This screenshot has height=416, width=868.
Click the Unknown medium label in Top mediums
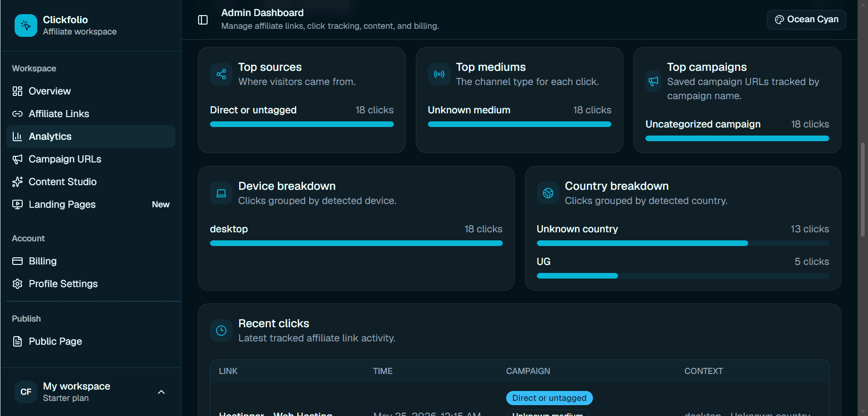coord(469,110)
